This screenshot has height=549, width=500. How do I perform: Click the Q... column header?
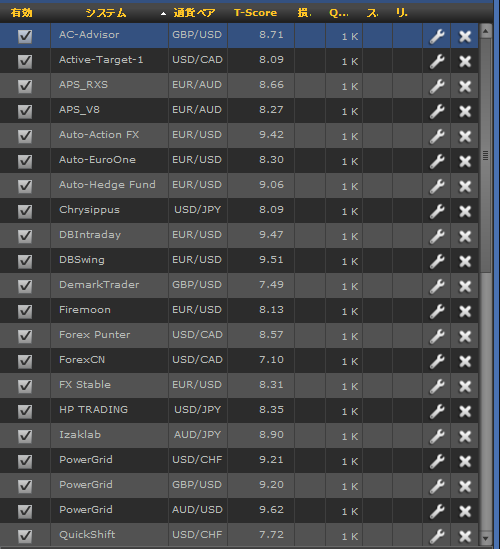pyautogui.click(x=339, y=13)
